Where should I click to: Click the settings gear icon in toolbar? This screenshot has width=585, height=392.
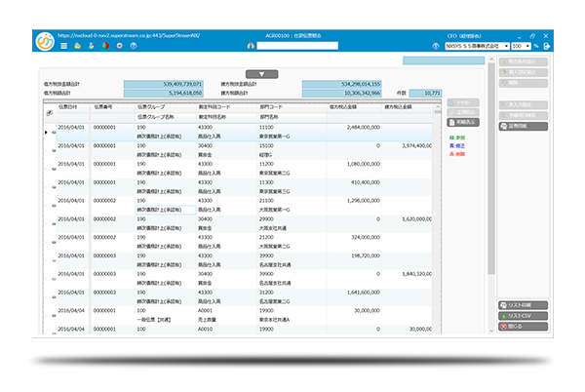(x=118, y=46)
